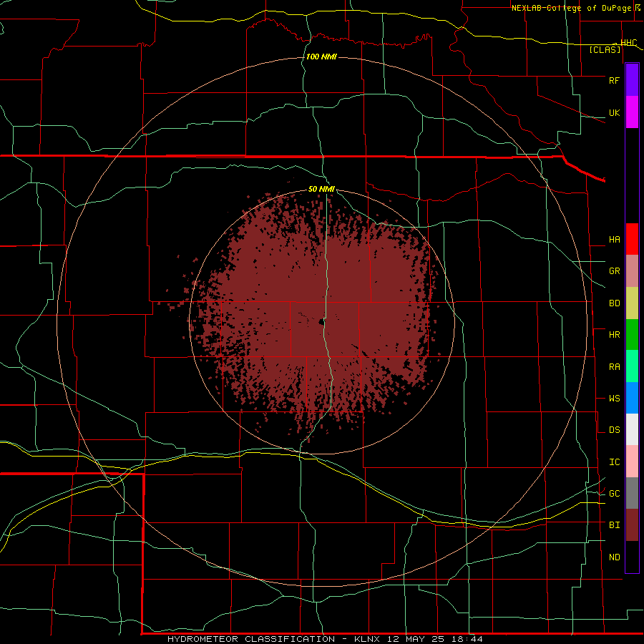The height and width of the screenshot is (644, 644).
Task: Click the light green RA legend color
Action: pyautogui.click(x=632, y=366)
